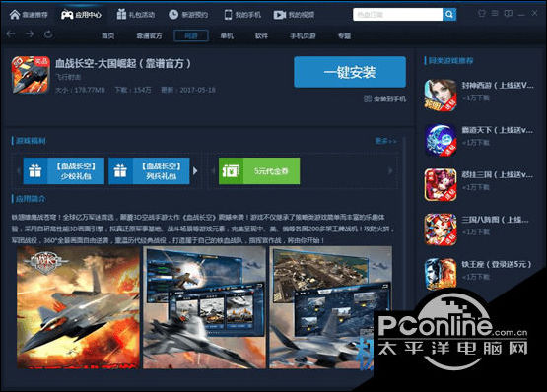Screen dimensions: 547x392
Task: Expand gift list with right arrow after 列兵礼包
Action: point(195,171)
